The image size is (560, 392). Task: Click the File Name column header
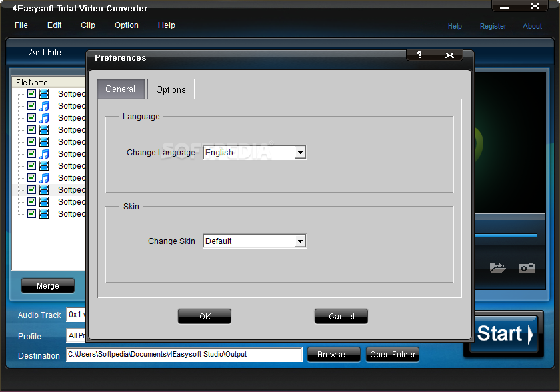tap(49, 83)
